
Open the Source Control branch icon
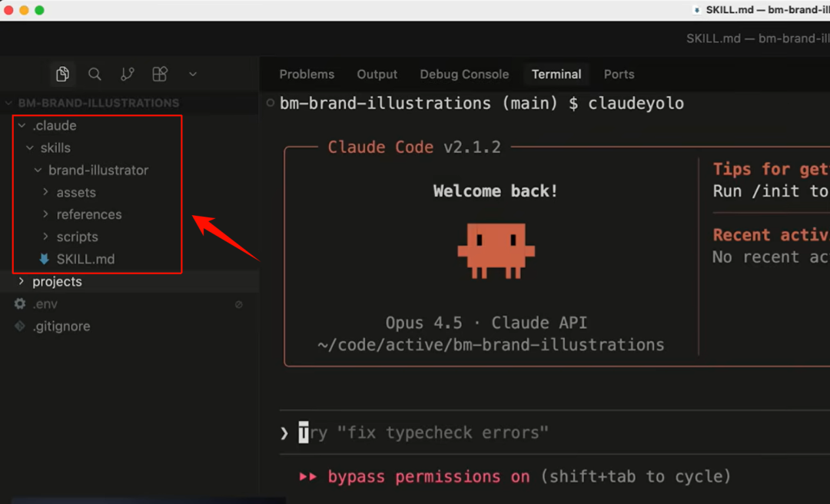[127, 74]
